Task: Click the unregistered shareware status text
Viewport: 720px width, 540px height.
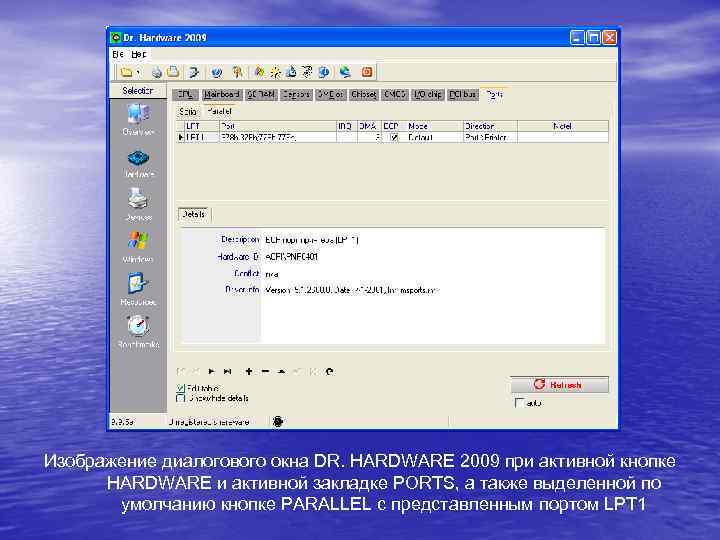Action: click(x=209, y=422)
